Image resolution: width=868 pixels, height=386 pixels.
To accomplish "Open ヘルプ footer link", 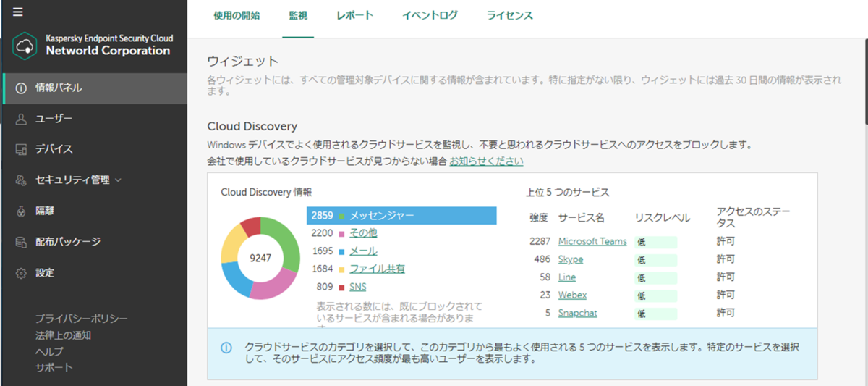I will tap(49, 351).
